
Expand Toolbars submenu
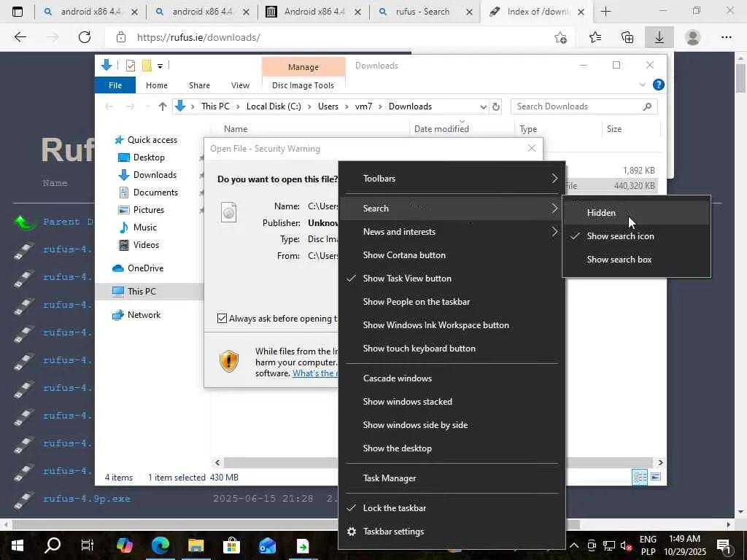(452, 179)
